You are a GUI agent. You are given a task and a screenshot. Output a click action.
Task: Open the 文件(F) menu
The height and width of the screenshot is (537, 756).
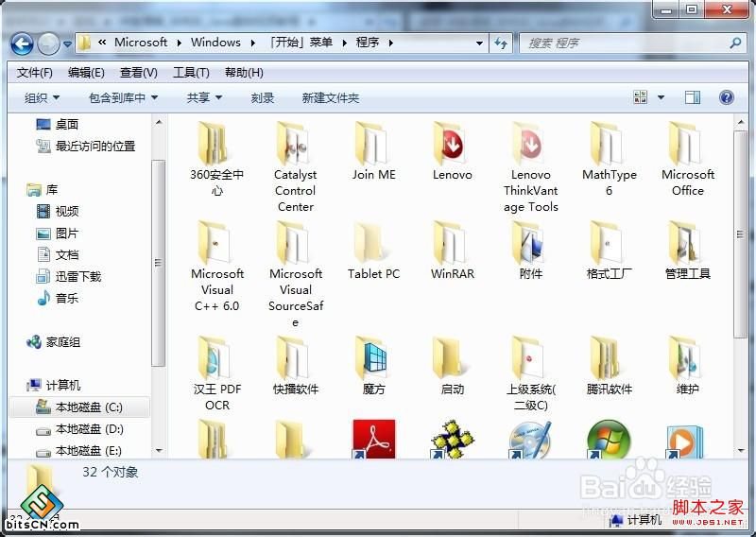point(34,73)
